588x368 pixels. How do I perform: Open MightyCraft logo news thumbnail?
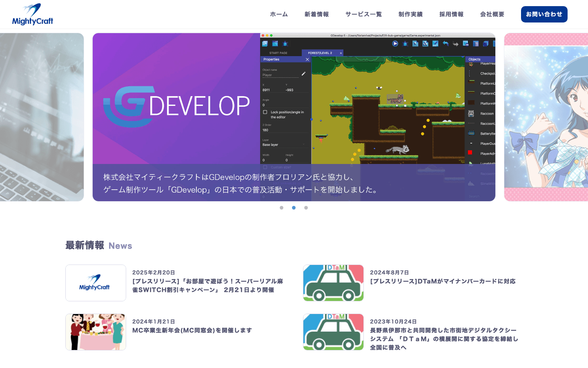coord(96,283)
